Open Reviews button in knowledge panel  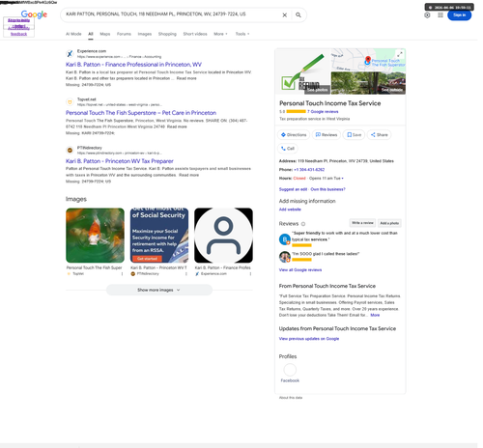(x=327, y=135)
